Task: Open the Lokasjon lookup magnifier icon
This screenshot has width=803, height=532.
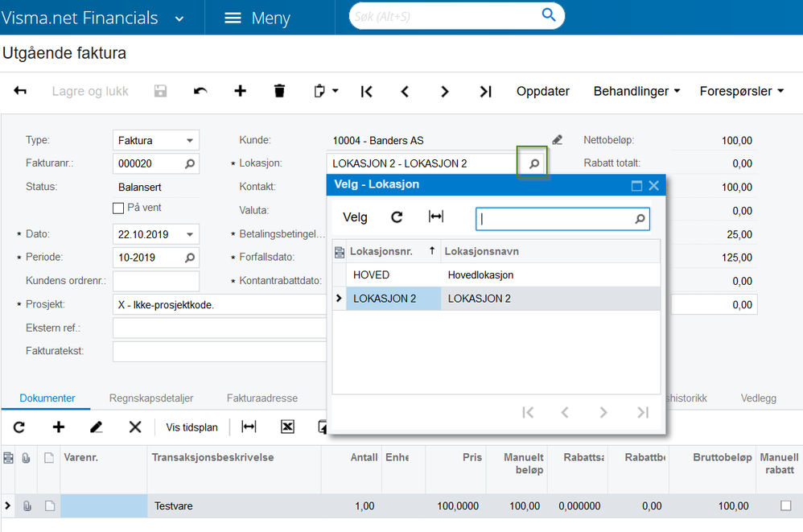Action: (x=533, y=163)
